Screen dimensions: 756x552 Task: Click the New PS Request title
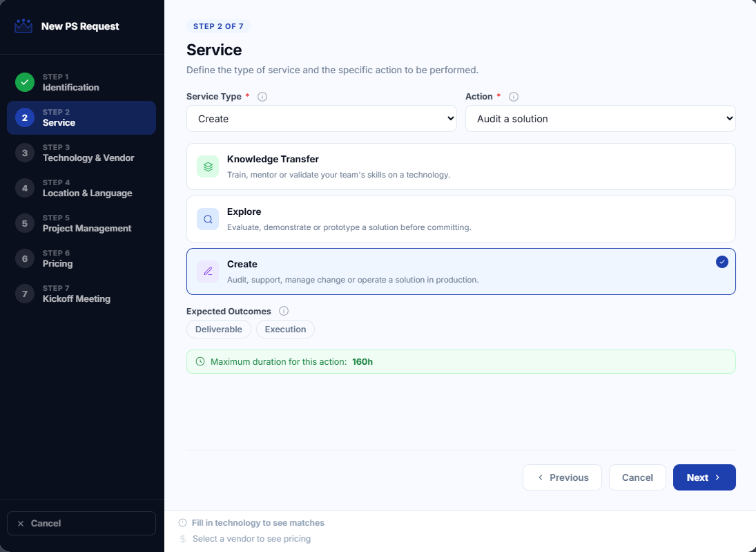80,26
